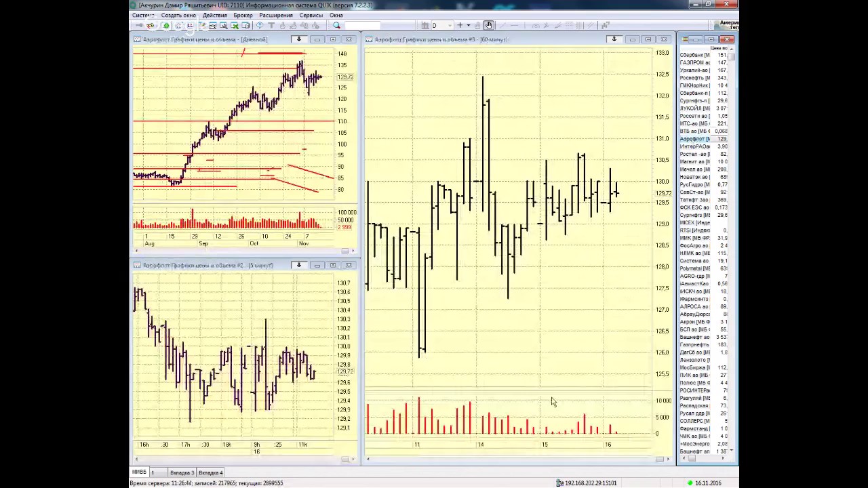Viewport: 868px width, 488px height.
Task: Open the Брокер menu
Action: pyautogui.click(x=243, y=15)
